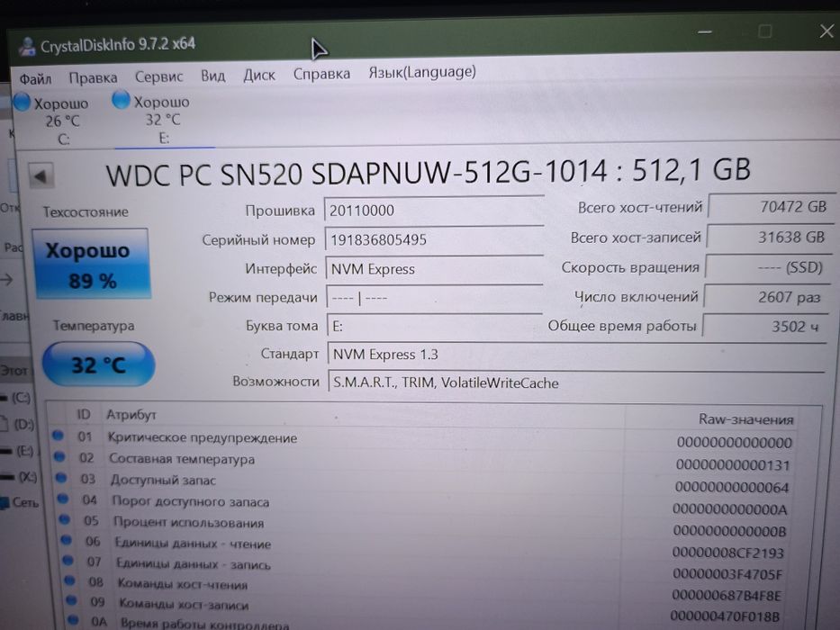
Task: Click the Хорошо 89 % health status button
Action: [91, 265]
